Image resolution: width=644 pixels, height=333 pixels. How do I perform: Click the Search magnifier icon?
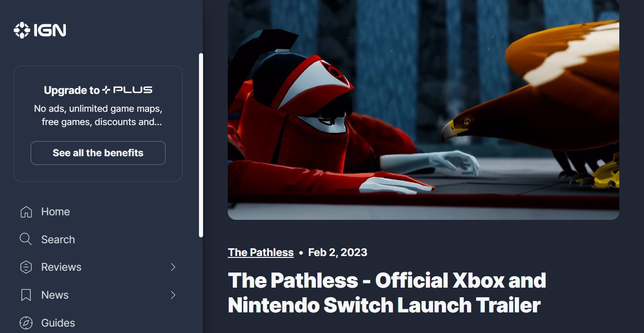click(x=26, y=239)
